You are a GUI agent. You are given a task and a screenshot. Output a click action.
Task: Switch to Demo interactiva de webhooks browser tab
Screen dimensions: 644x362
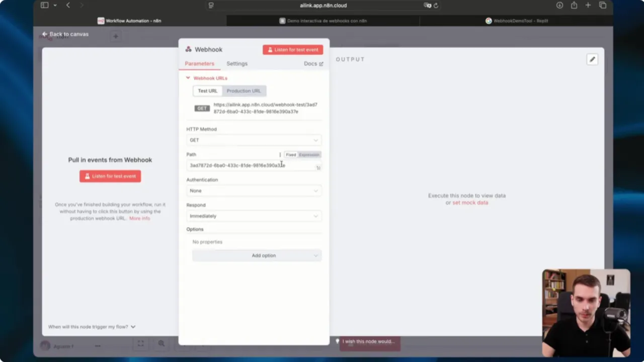(x=323, y=21)
